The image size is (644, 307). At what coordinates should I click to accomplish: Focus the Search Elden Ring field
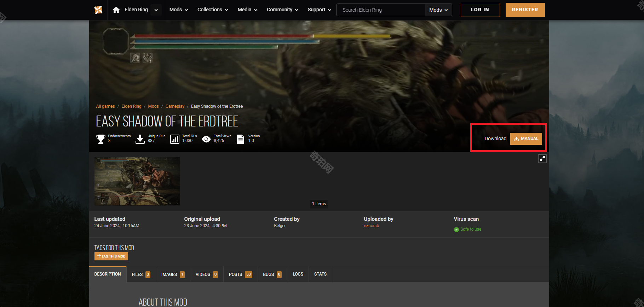tap(381, 10)
